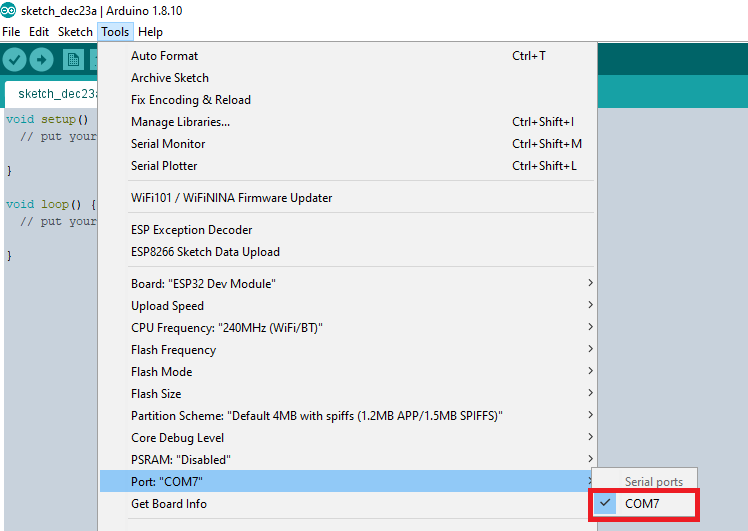Open the Sketch menu
The width and height of the screenshot is (748, 531).
(75, 32)
